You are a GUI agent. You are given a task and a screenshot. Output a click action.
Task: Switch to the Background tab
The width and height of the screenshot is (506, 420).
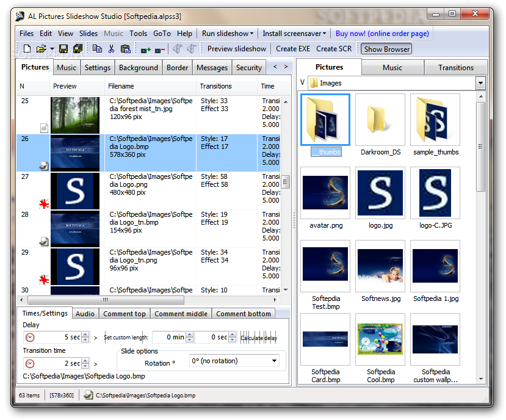click(x=139, y=68)
